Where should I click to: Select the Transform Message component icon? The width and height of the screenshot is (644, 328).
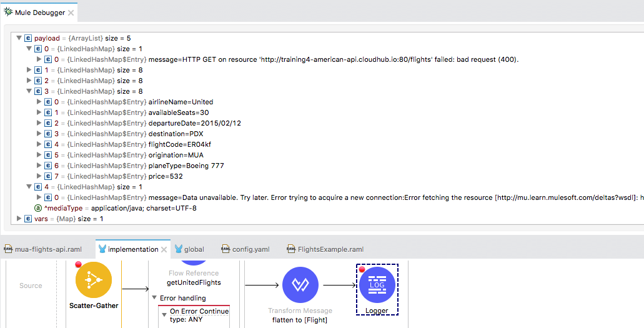[x=300, y=285]
